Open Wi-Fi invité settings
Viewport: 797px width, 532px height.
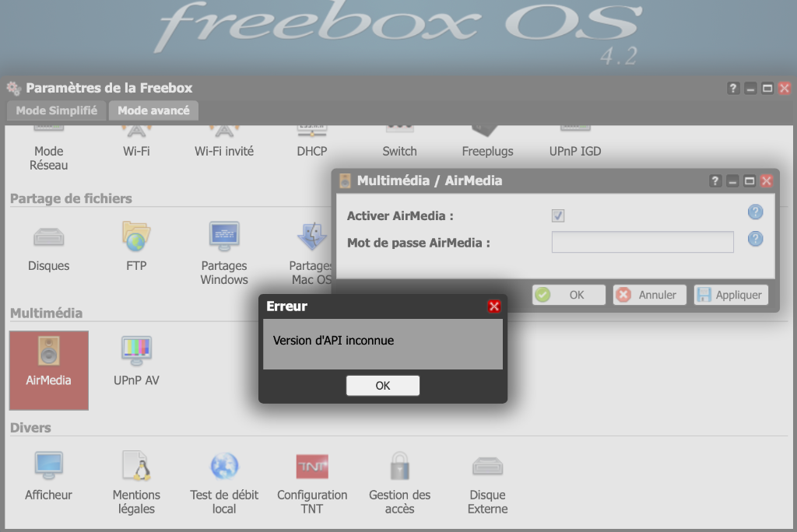(224, 142)
